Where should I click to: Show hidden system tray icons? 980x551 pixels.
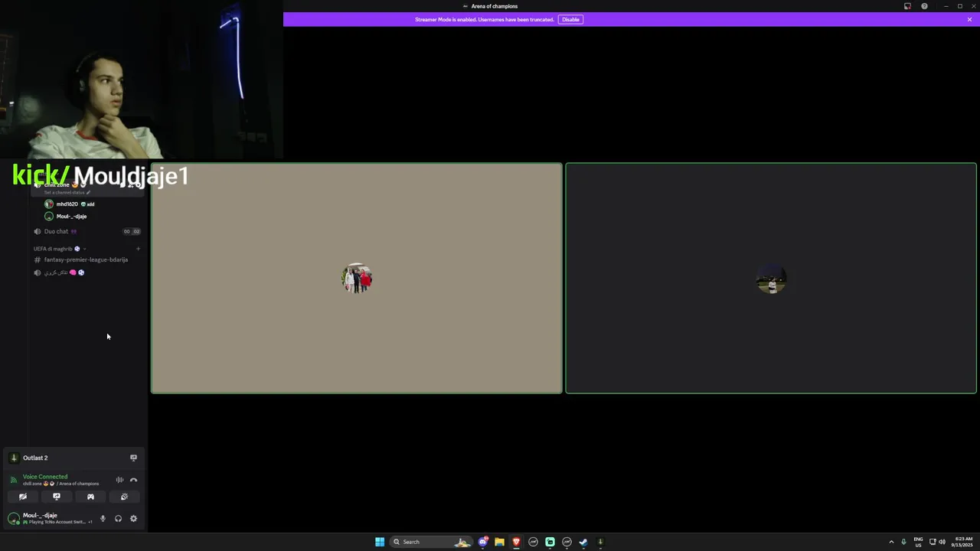click(891, 542)
